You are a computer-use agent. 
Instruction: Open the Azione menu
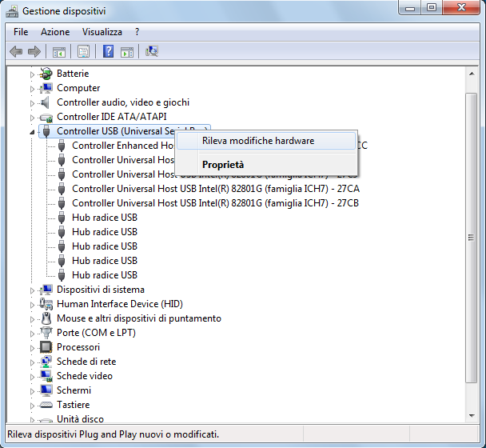[55, 32]
